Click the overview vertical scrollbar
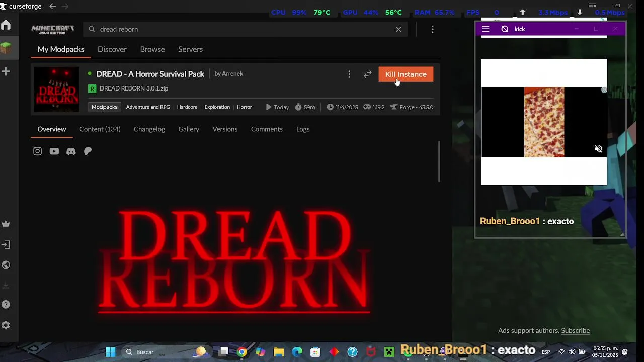This screenshot has width=644, height=362. [439, 161]
